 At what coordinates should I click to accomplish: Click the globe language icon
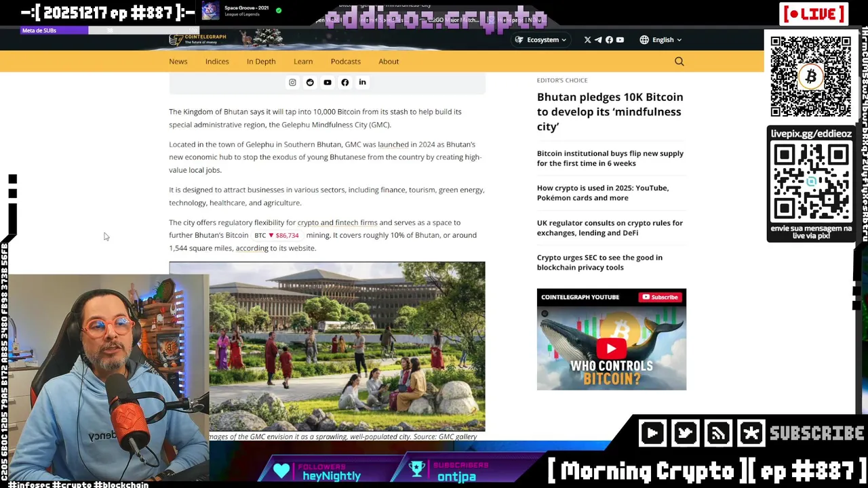pyautogui.click(x=644, y=40)
